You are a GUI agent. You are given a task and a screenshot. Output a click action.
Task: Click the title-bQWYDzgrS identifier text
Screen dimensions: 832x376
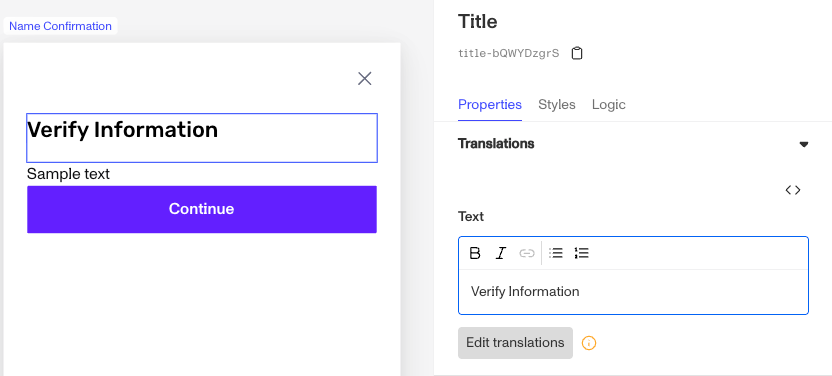pos(508,54)
